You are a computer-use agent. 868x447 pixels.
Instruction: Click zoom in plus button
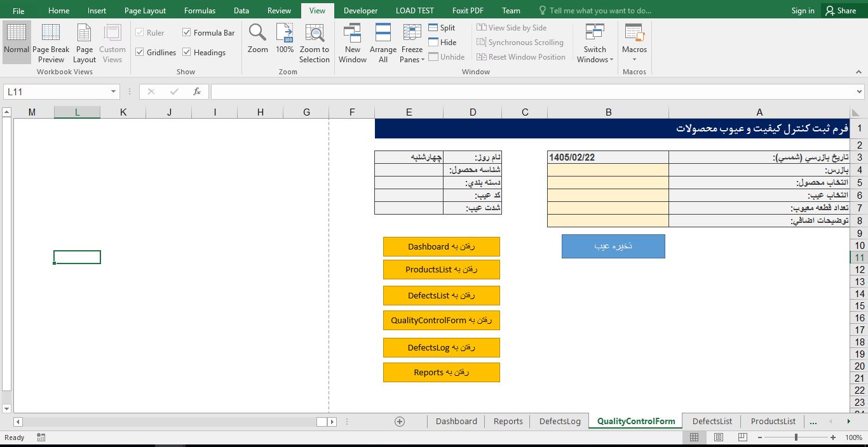[833, 437]
